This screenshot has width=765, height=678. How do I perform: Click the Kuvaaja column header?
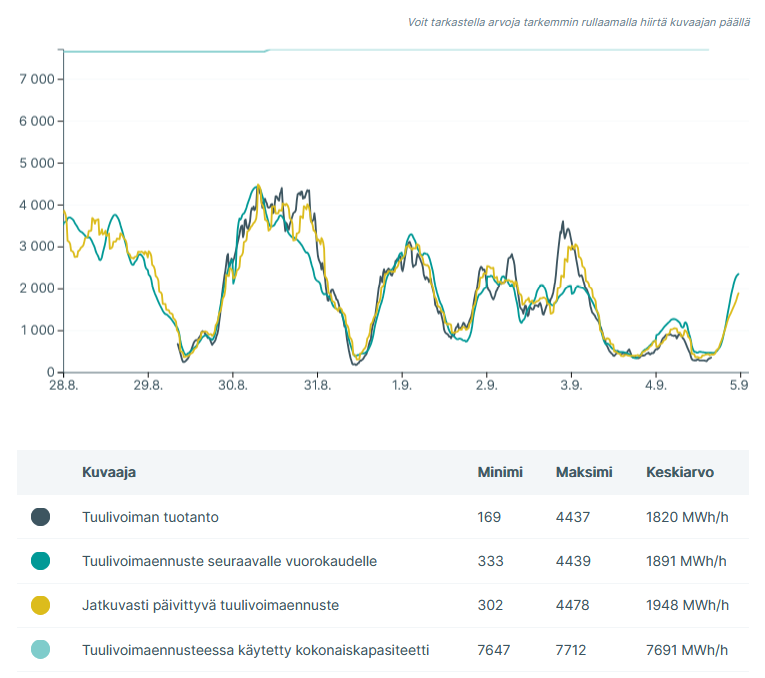coord(109,472)
